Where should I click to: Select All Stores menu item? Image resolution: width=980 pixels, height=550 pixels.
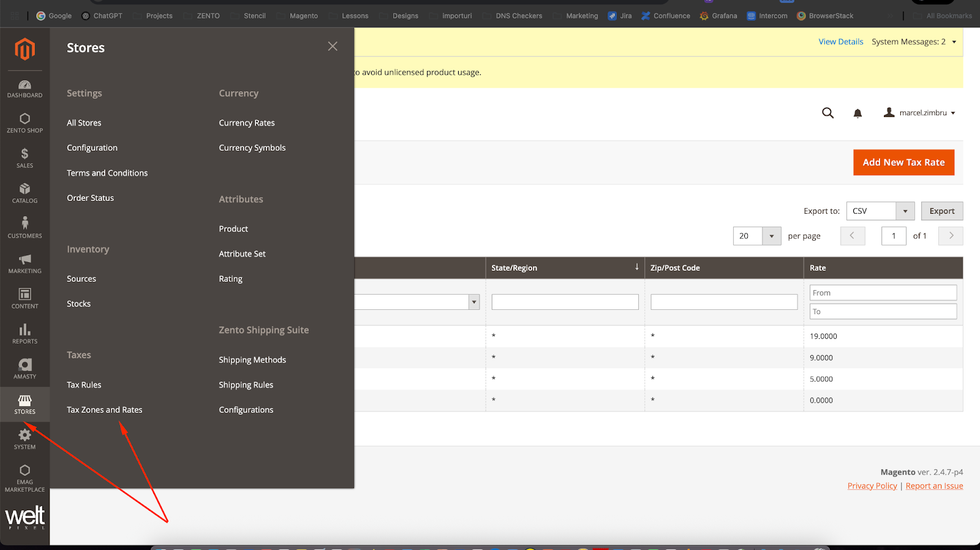coord(84,122)
